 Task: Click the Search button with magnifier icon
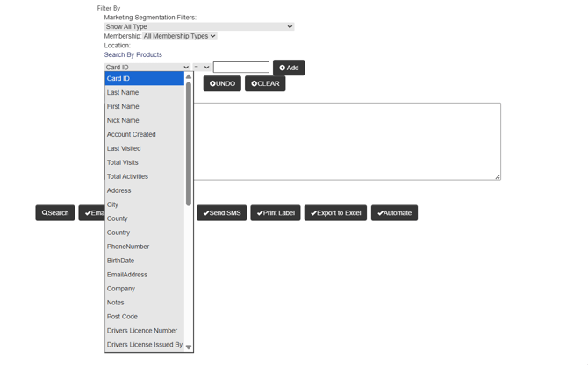(54, 213)
